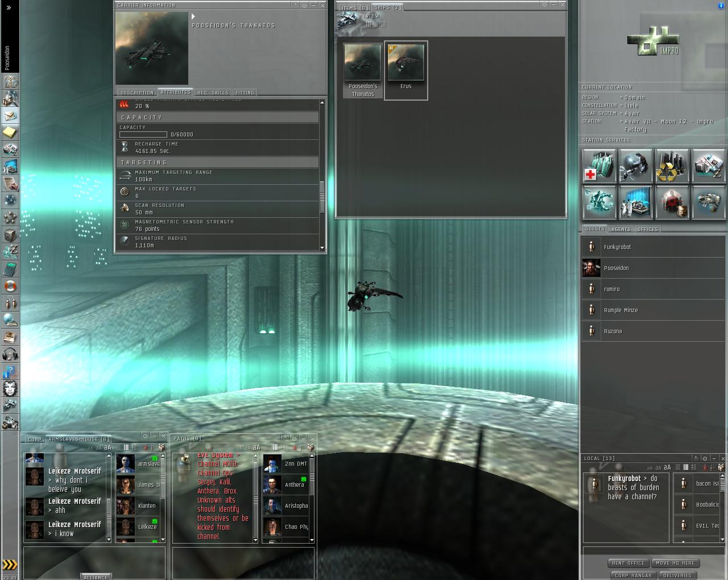Set smallest font size in Local chat
The height and width of the screenshot is (580, 728).
[x=650, y=468]
